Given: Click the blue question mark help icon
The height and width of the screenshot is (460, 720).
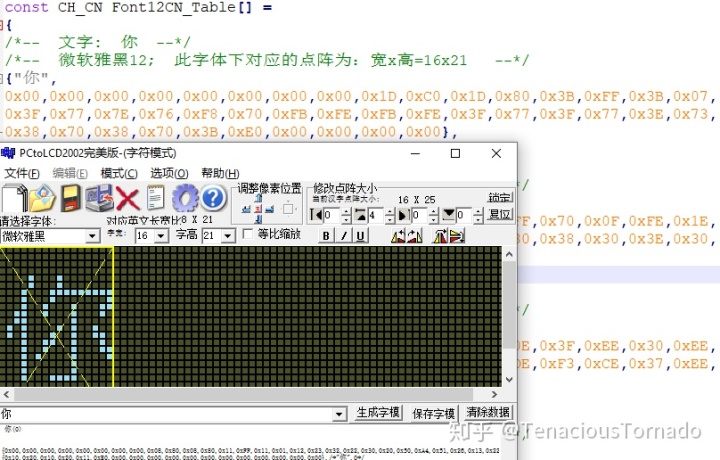Looking at the screenshot, I should point(213,198).
